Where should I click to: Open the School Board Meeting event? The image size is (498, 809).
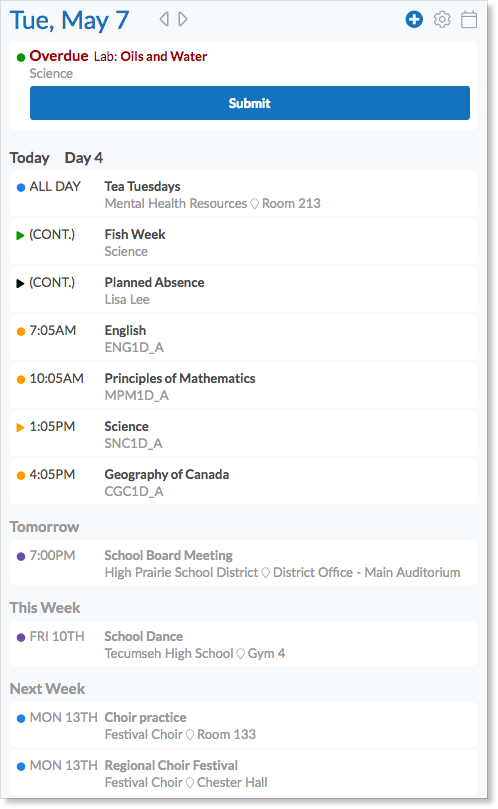[x=243, y=563]
